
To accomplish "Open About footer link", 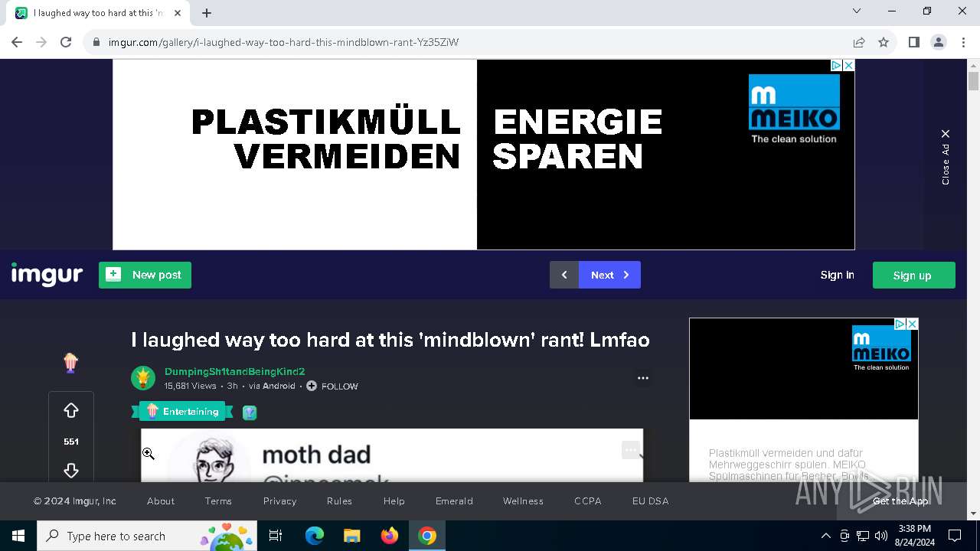I will click(161, 500).
